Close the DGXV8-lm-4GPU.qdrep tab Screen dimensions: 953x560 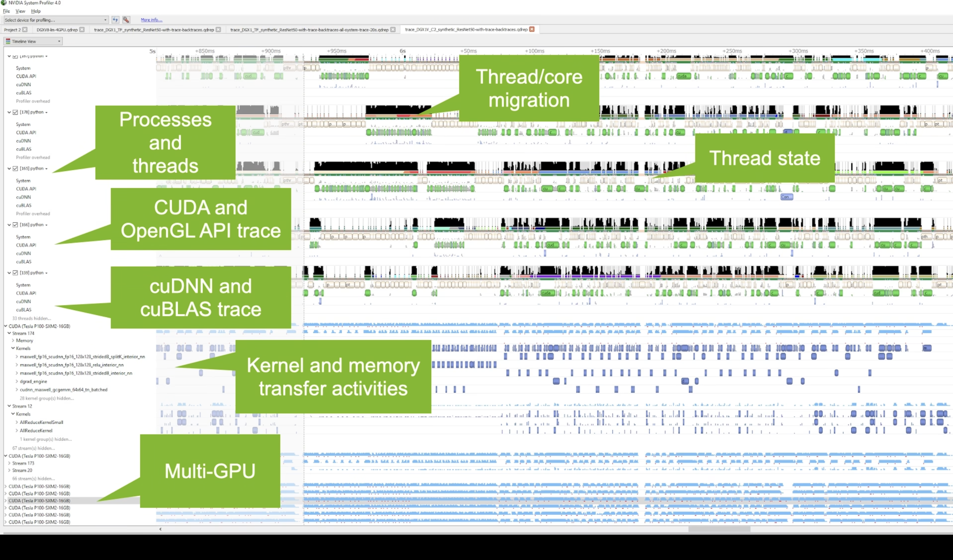pyautogui.click(x=82, y=30)
